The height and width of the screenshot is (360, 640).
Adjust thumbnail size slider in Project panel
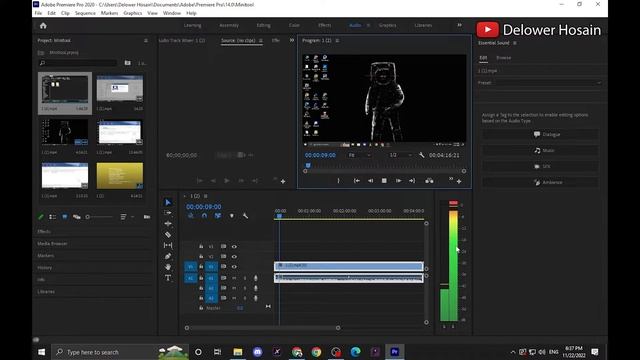pyautogui.click(x=99, y=217)
